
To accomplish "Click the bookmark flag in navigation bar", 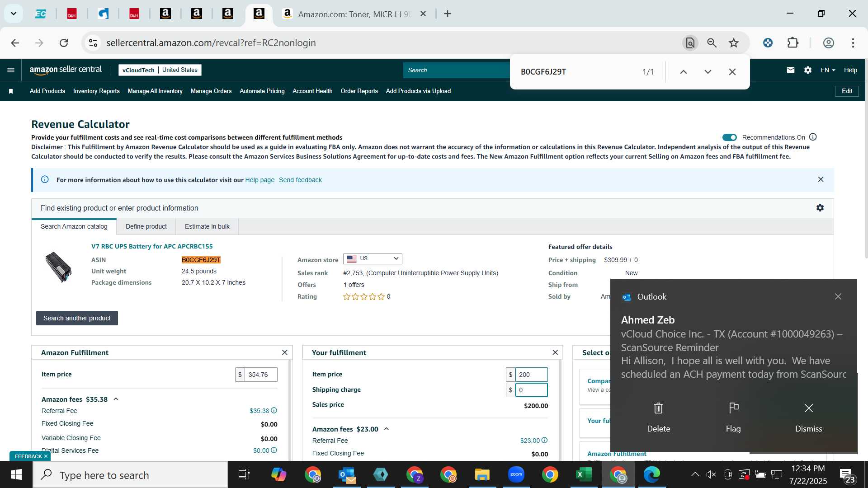I will (11, 91).
